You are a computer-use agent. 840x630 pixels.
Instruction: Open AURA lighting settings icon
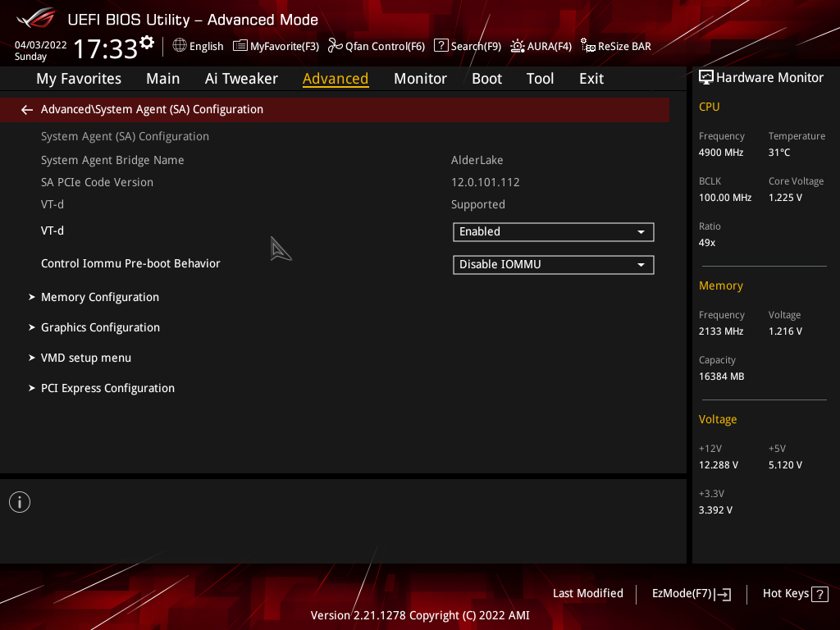(518, 46)
